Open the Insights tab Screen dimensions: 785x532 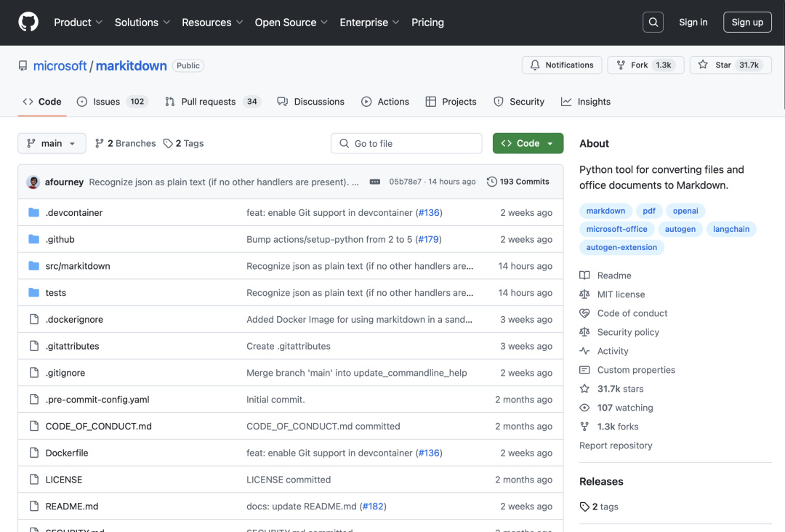click(x=585, y=102)
